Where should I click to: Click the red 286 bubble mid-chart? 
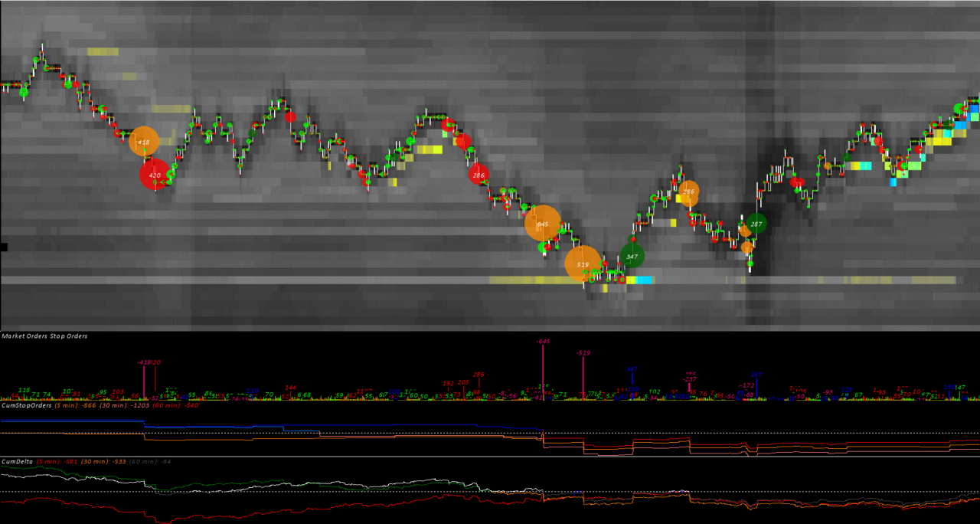[x=479, y=175]
